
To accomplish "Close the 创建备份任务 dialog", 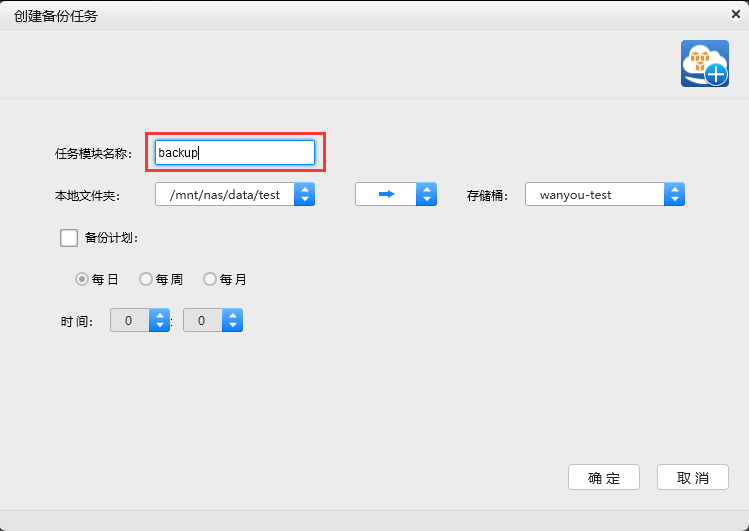I will coord(736,14).
